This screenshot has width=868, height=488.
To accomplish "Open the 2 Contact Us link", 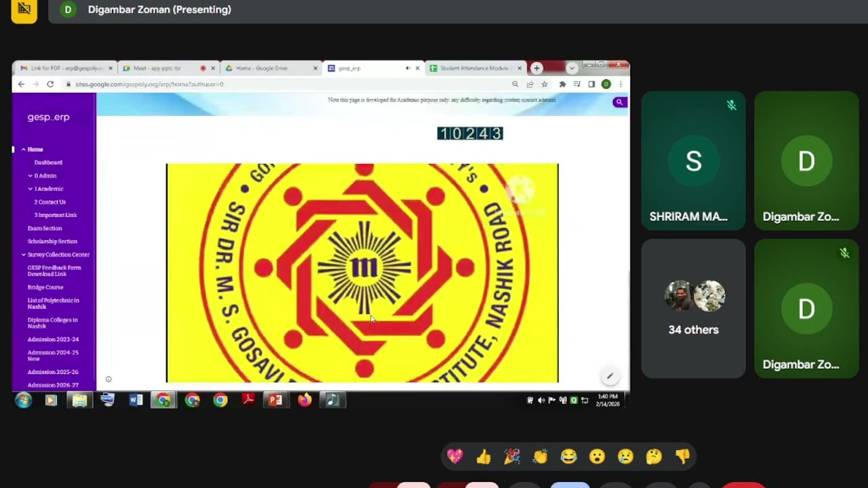I will tap(50, 202).
